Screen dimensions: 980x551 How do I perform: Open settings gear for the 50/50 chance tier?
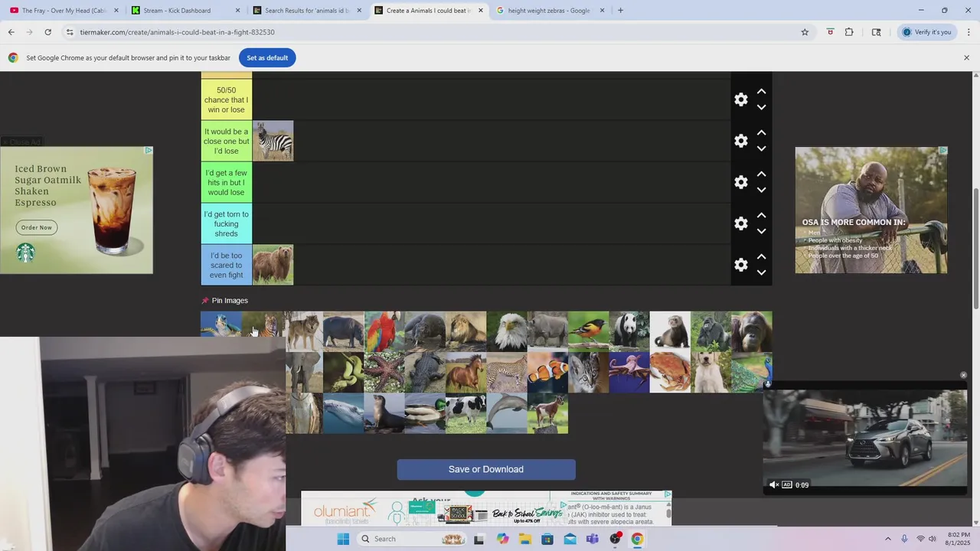click(x=741, y=99)
